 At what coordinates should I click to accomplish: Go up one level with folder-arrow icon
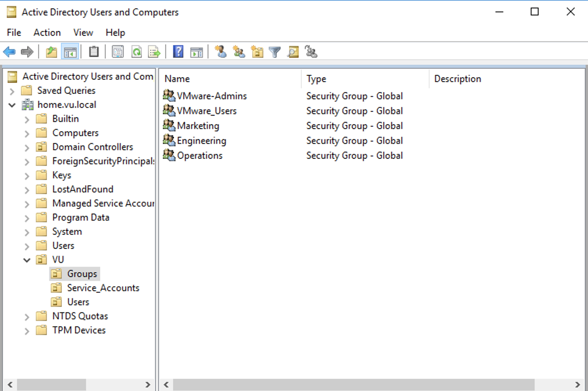pos(51,52)
